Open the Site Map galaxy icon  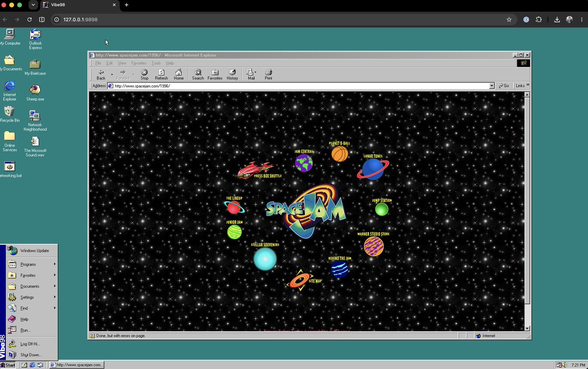coord(299,280)
